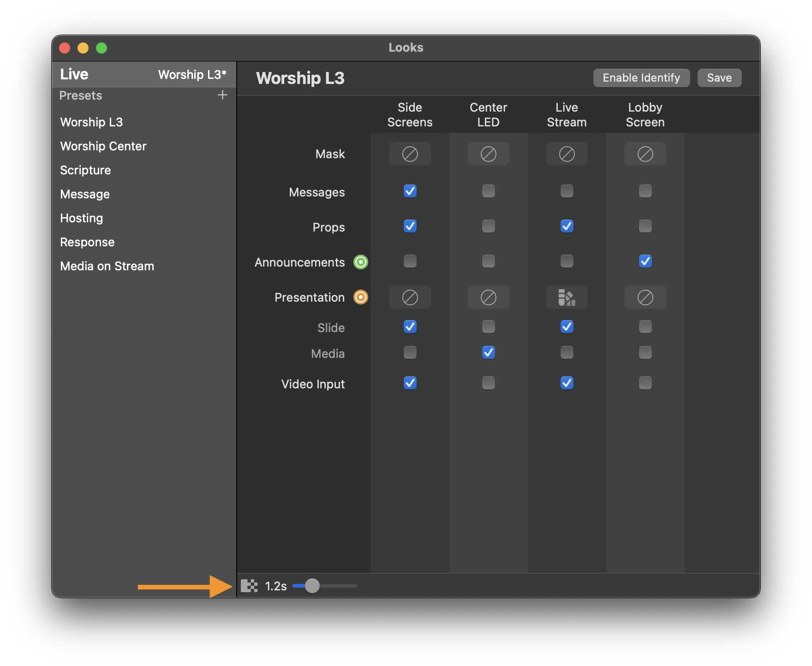Uncheck Slide for Side Screens
Image resolution: width=812 pixels, height=666 pixels.
[410, 327]
